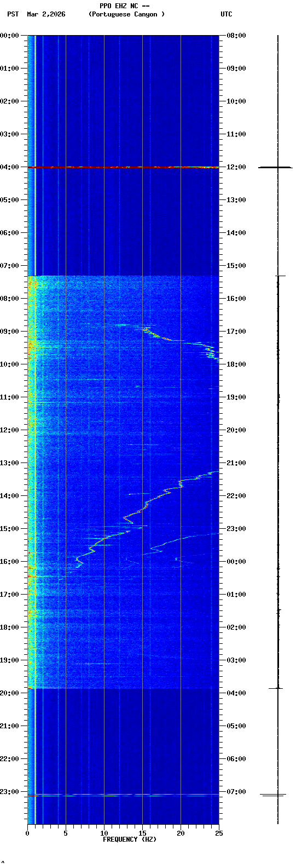Click the seismogram tick just before 04:00 UTC
Viewport: 302px width, 868px height.
pos(276,688)
